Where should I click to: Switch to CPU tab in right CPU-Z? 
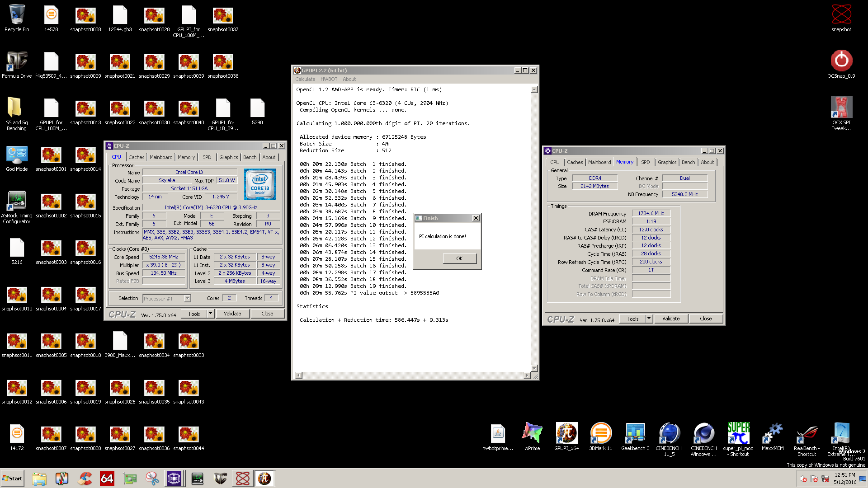point(555,162)
